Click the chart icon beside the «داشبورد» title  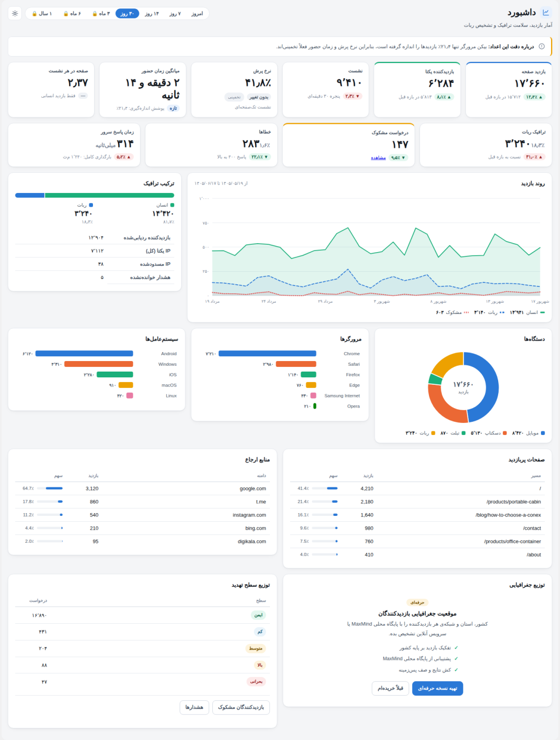[x=546, y=13]
